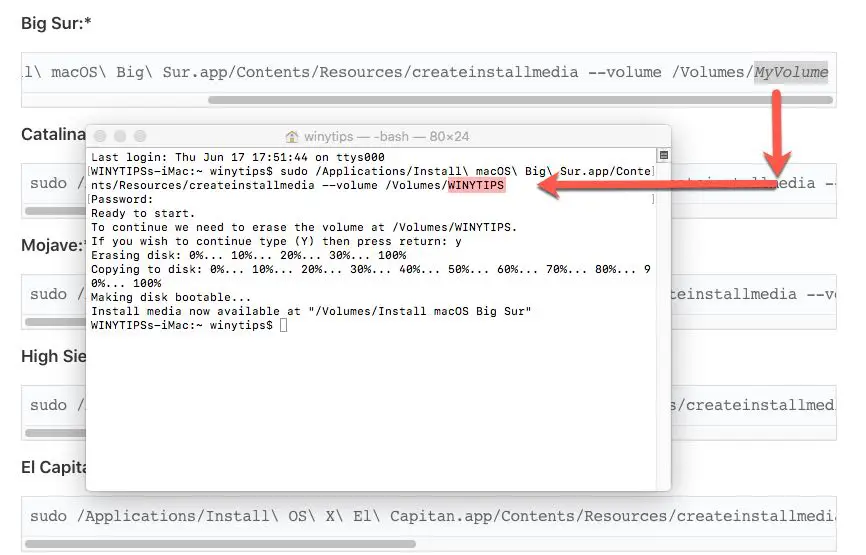Viewport: 866px width, 555px height.
Task: Click the Catalina code block scrollbar
Action: pos(55,211)
